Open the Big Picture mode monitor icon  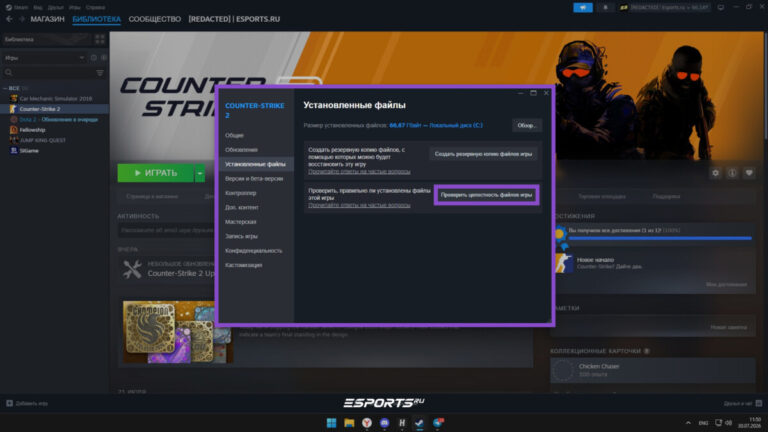[x=720, y=7]
